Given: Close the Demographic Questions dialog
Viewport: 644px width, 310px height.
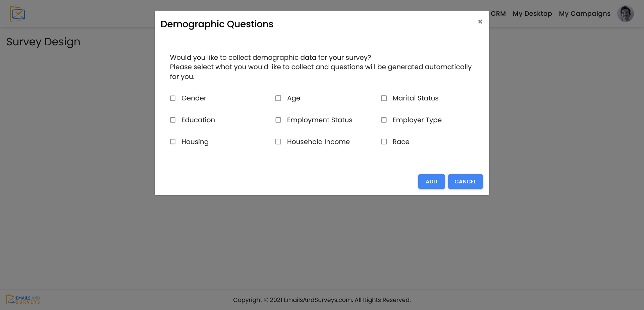Looking at the screenshot, I should (x=480, y=21).
